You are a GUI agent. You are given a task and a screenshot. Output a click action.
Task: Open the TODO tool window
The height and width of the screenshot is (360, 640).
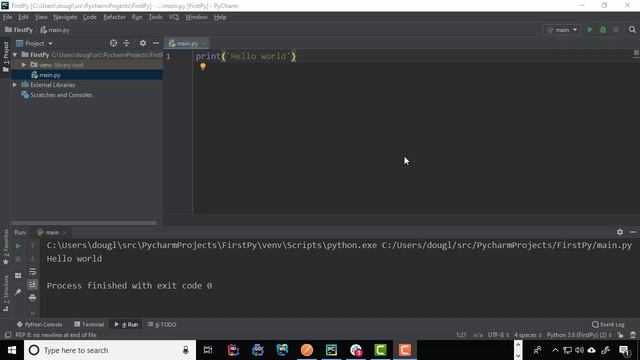[162, 324]
